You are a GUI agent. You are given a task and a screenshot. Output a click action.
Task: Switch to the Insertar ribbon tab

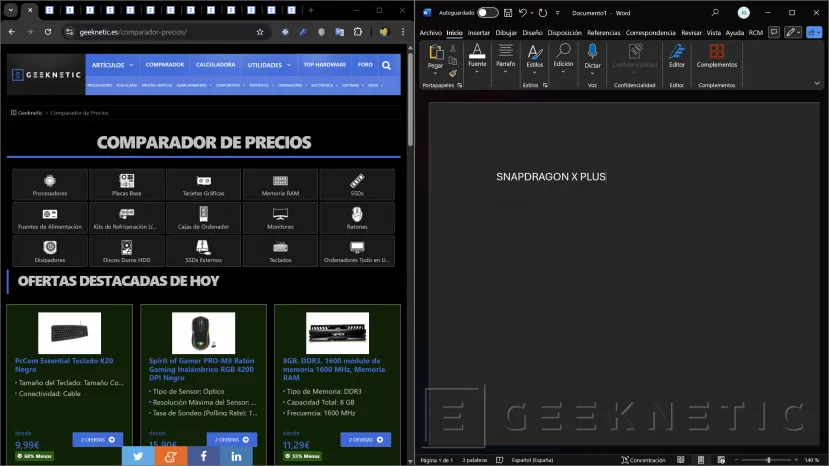point(478,33)
